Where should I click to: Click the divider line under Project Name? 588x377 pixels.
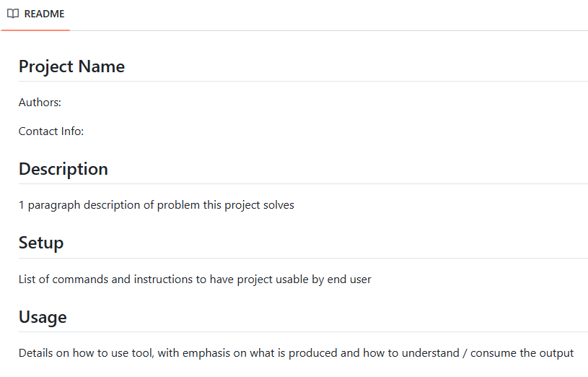303,81
